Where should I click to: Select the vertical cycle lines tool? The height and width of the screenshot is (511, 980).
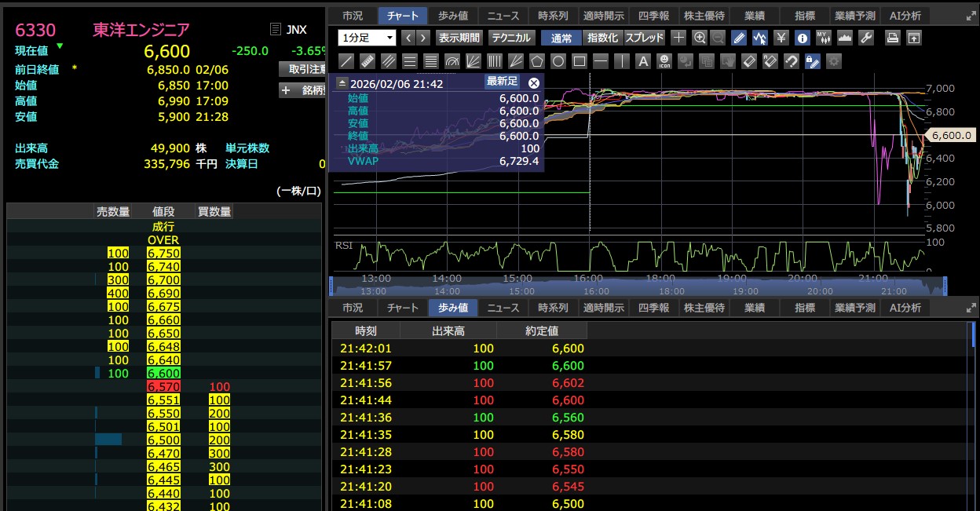pos(495,60)
